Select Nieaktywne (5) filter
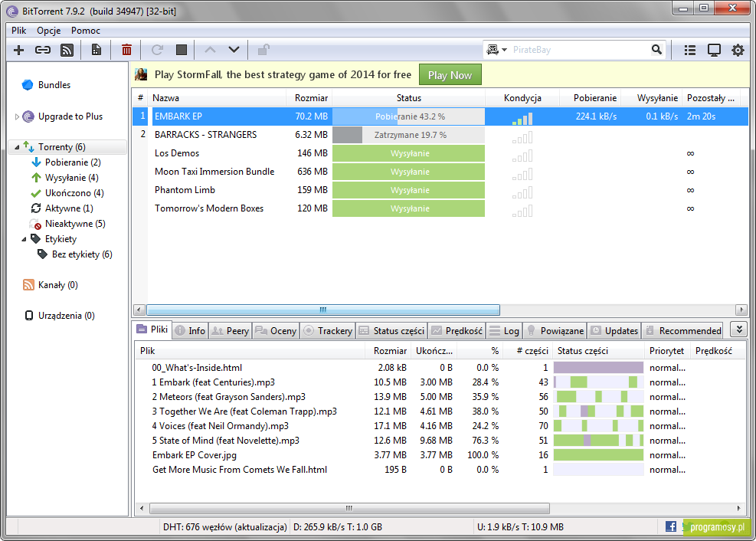Image resolution: width=756 pixels, height=541 pixels. [x=75, y=224]
